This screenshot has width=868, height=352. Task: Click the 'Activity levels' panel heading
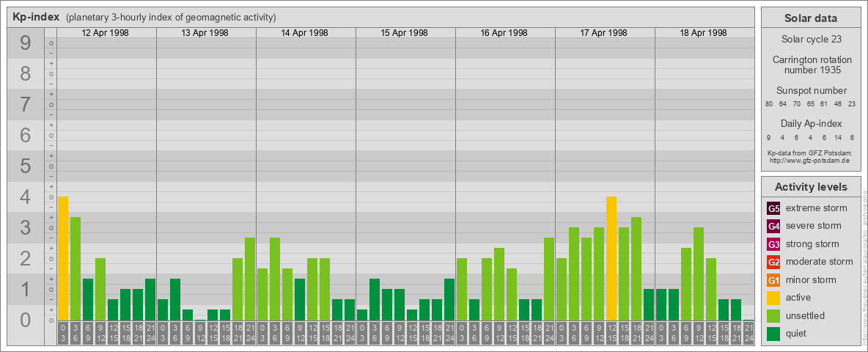811,187
